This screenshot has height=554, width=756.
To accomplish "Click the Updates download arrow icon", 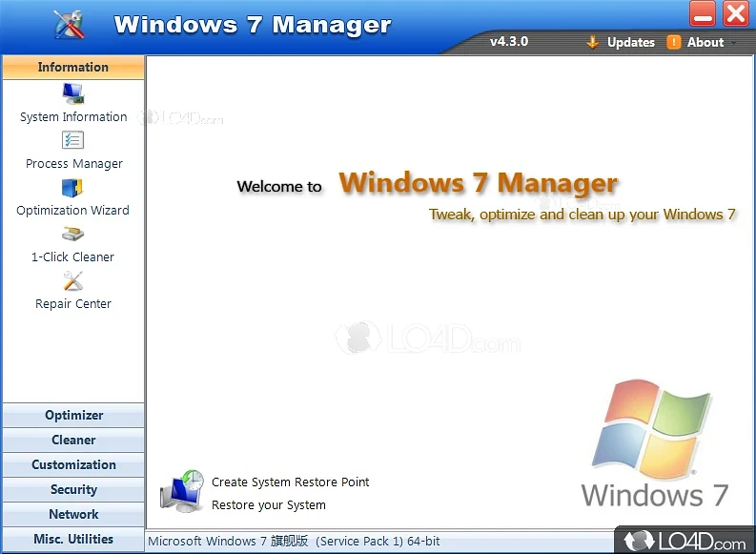I will click(593, 42).
